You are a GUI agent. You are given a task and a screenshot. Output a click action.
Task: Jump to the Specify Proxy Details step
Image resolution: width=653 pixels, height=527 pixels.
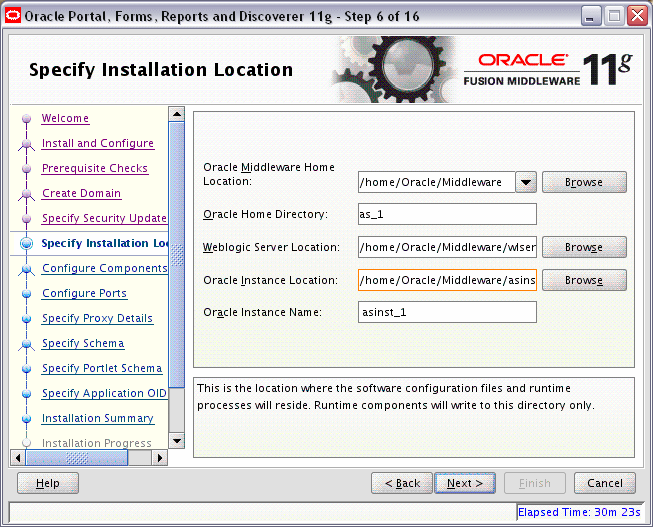coord(97,318)
